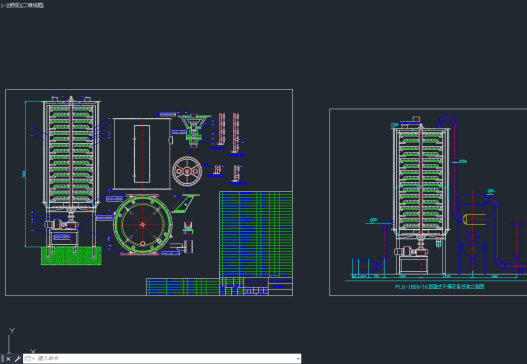Open the 俯视 view controls menu
527x364 pixels.
13,5
